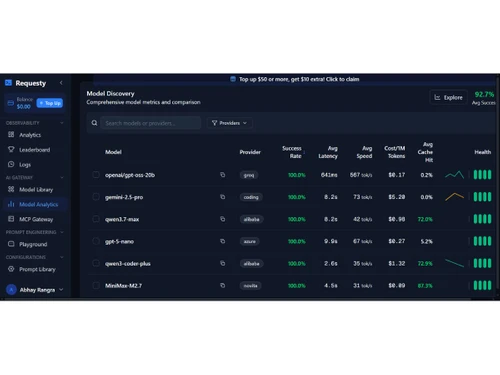
Task: Check the openai/gpt-oss-20b row checkbox
Action: tap(96, 175)
